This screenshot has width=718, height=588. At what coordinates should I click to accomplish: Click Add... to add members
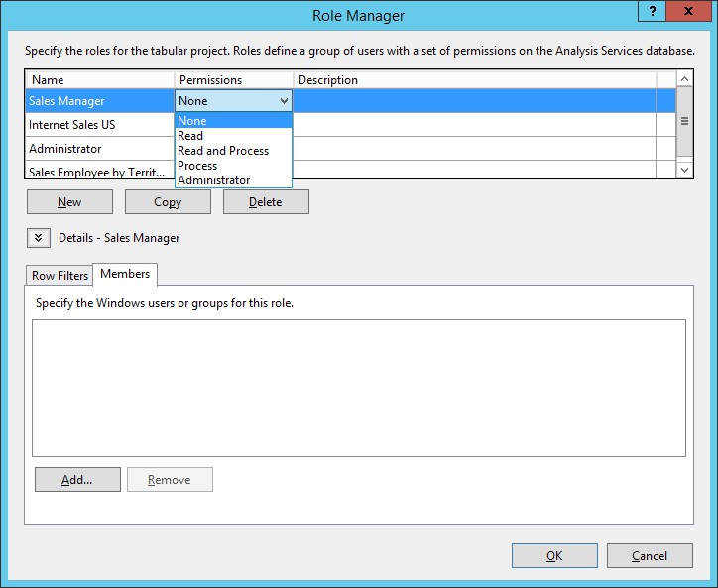pyautogui.click(x=77, y=480)
